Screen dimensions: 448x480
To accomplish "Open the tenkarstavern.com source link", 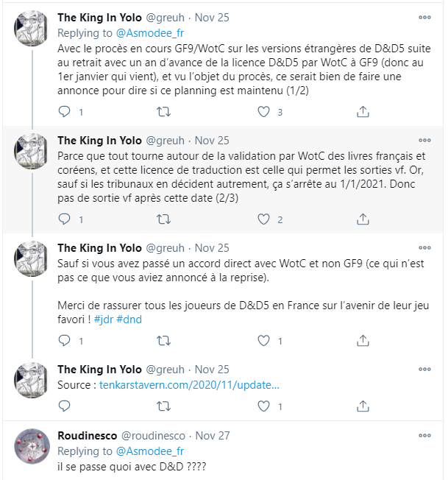I will click(190, 385).
